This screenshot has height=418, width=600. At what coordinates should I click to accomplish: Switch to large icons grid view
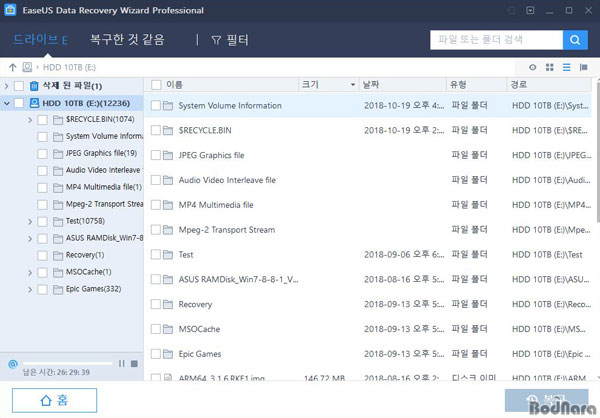click(x=549, y=67)
